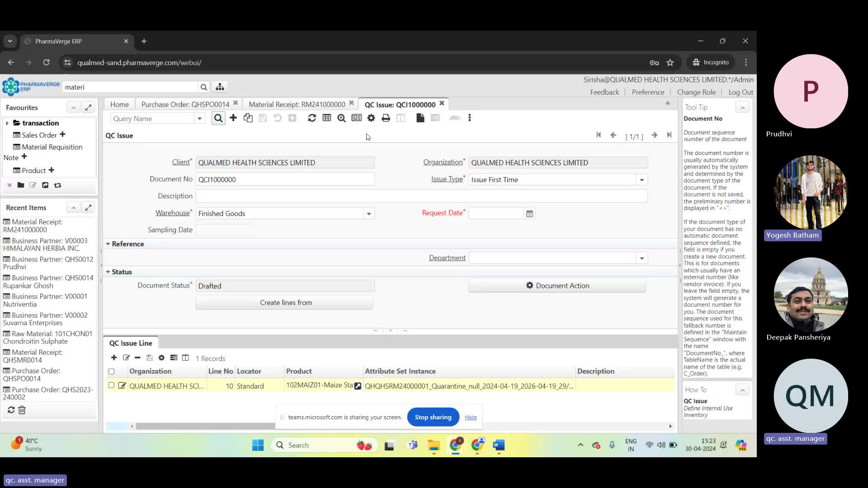
Task: Open the Report icon in toolbar
Action: coord(356,118)
